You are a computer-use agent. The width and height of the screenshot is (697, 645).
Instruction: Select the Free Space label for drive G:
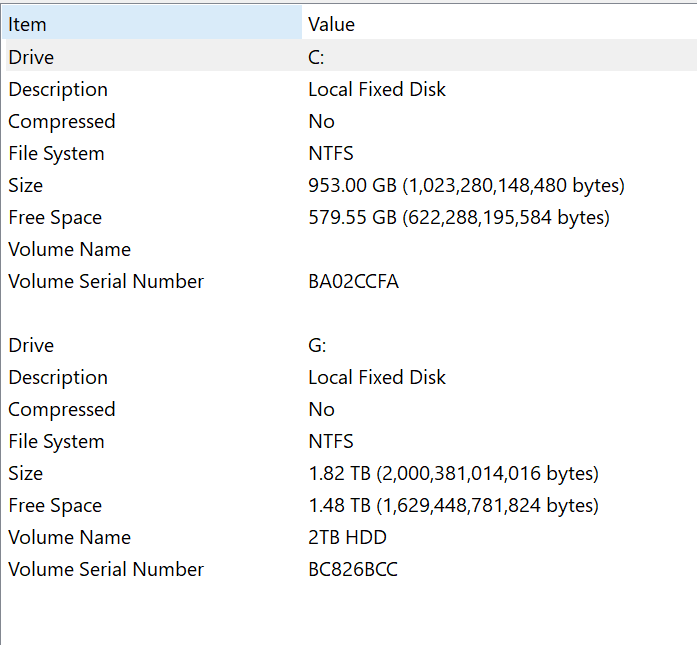tap(55, 506)
